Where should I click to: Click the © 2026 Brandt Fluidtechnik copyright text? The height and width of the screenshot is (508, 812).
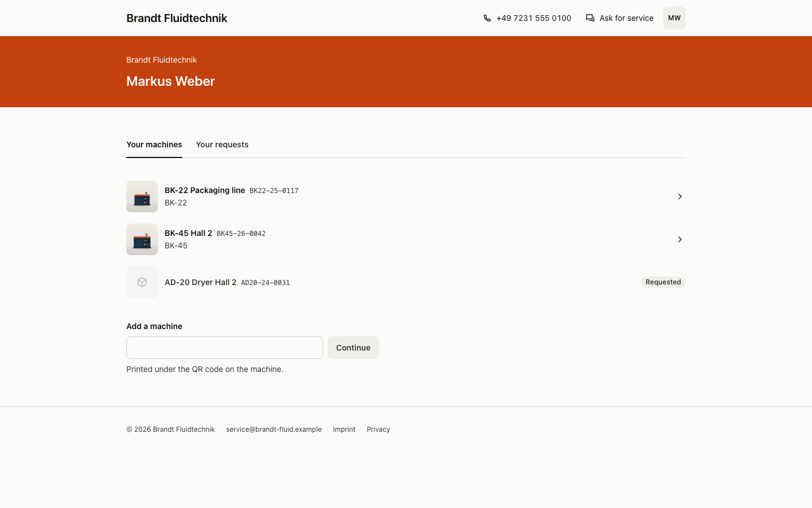point(170,430)
